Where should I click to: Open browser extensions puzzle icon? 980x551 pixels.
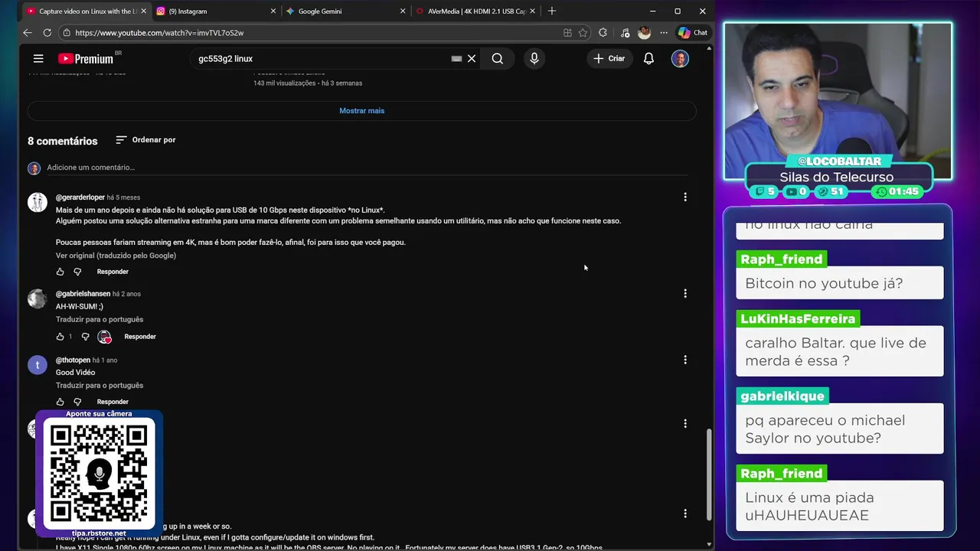603,33
